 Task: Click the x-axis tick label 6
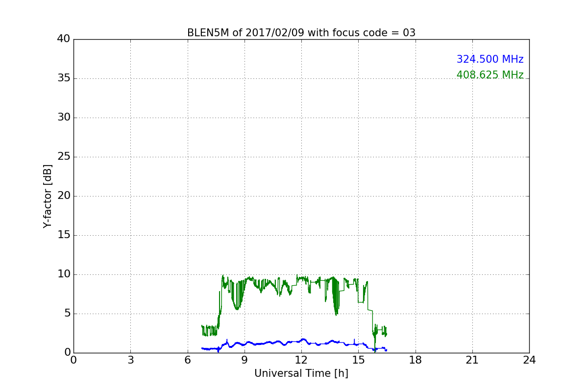188,360
